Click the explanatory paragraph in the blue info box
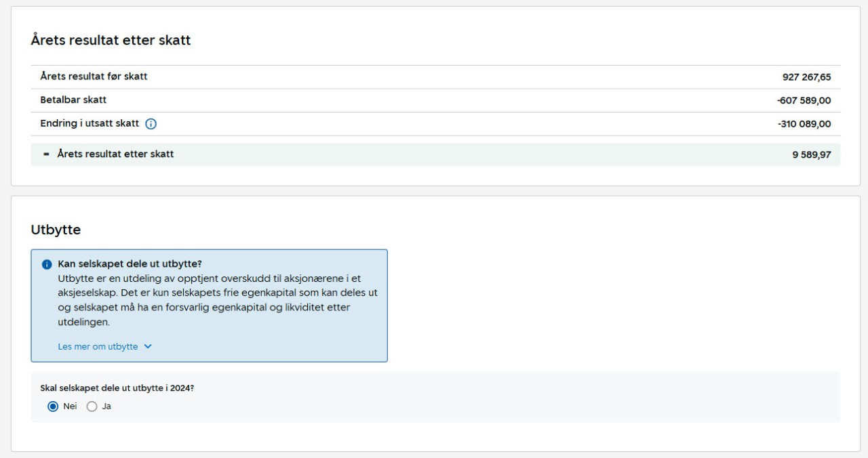Viewport: 868px width, 458px height. pos(217,300)
